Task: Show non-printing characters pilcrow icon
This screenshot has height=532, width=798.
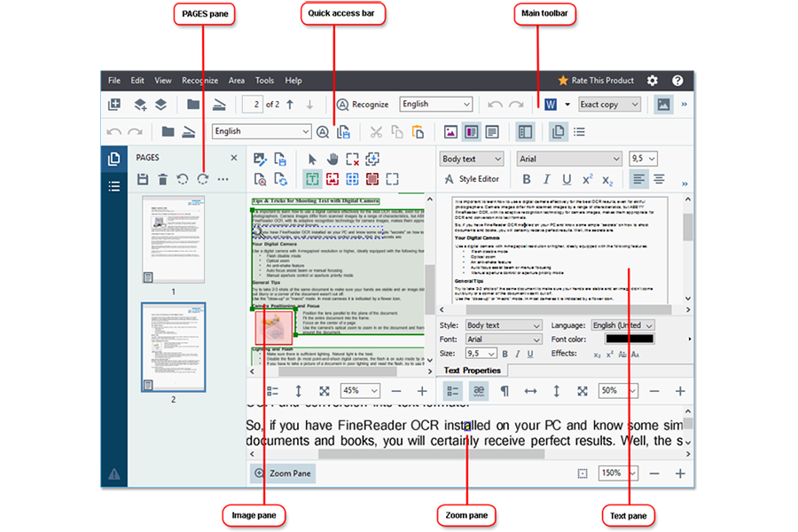Action: (505, 391)
